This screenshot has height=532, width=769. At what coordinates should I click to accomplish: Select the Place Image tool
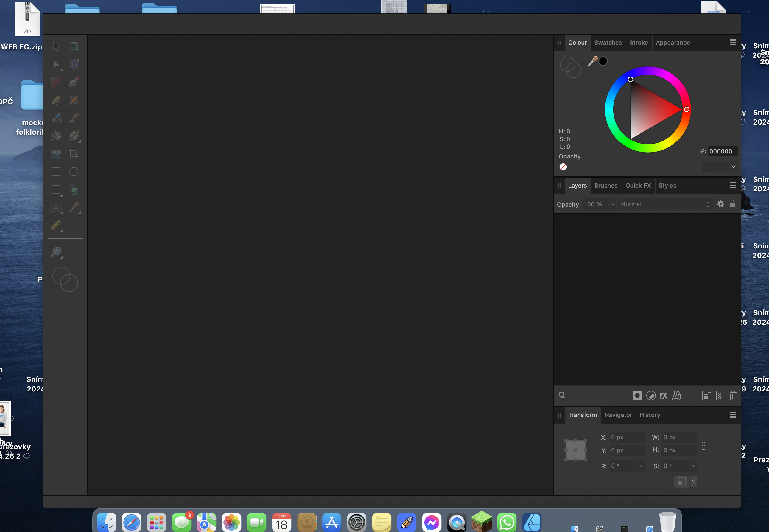56,154
